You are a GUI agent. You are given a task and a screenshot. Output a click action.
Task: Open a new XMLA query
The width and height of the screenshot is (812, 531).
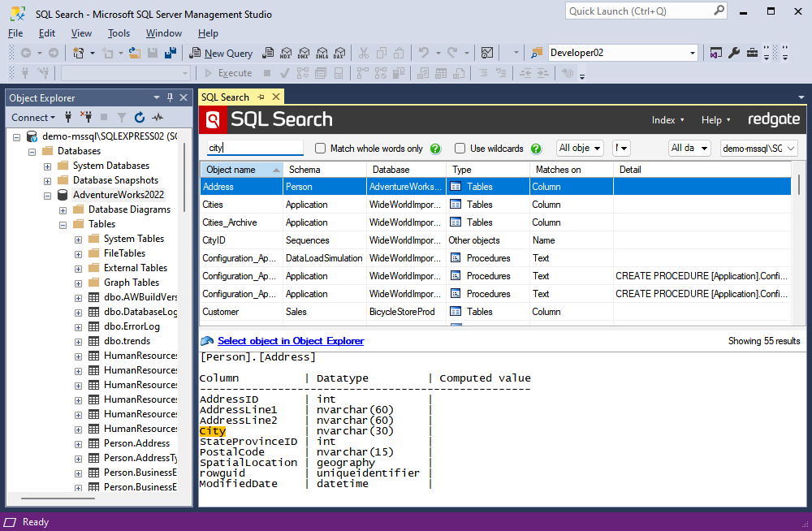pos(322,53)
